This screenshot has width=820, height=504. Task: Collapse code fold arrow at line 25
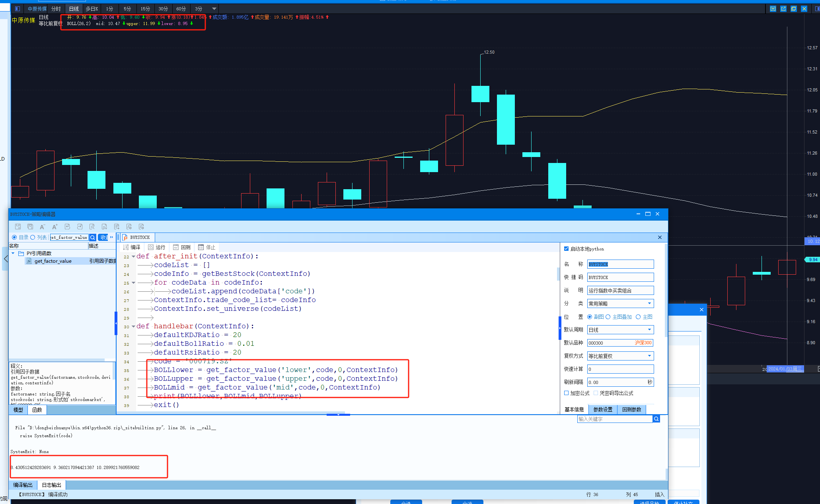click(133, 283)
